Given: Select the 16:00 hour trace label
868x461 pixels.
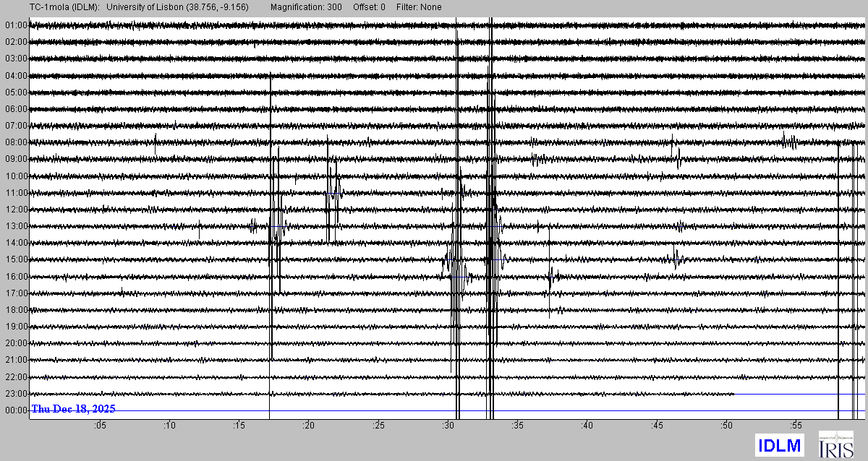Looking at the screenshot, I should click(x=16, y=277).
